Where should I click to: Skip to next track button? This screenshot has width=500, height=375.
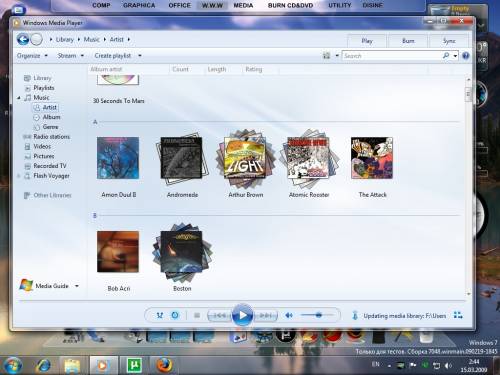point(266,315)
